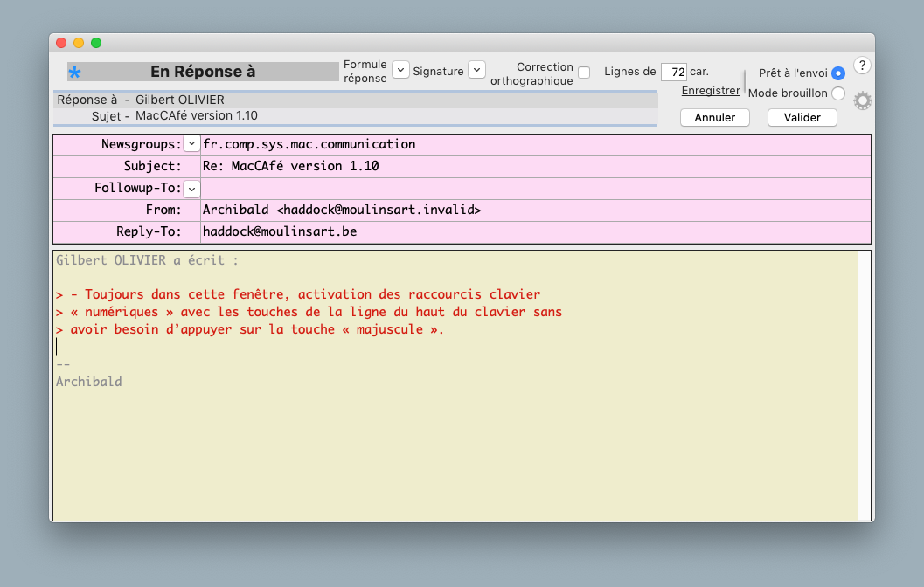This screenshot has width=924, height=587.
Task: Click the Annuler button
Action: tap(715, 117)
